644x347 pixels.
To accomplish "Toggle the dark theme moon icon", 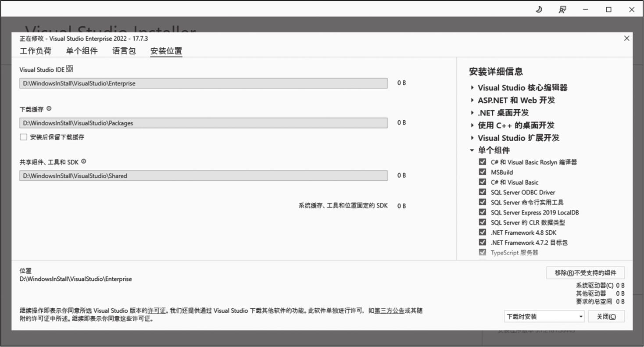I will pyautogui.click(x=539, y=10).
